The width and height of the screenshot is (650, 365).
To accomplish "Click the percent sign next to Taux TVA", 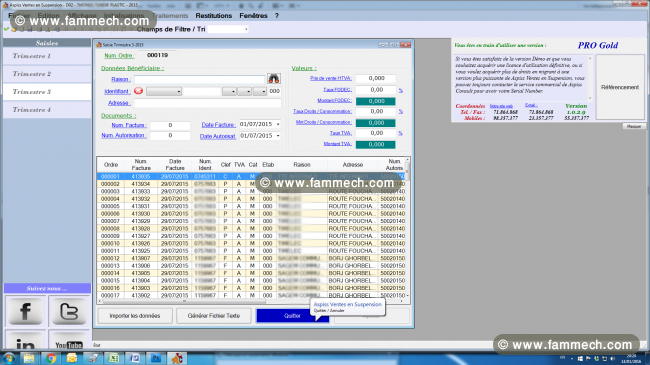I will [400, 133].
